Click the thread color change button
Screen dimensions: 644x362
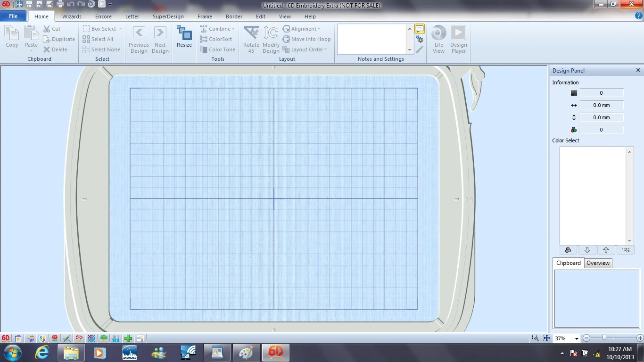coord(568,250)
